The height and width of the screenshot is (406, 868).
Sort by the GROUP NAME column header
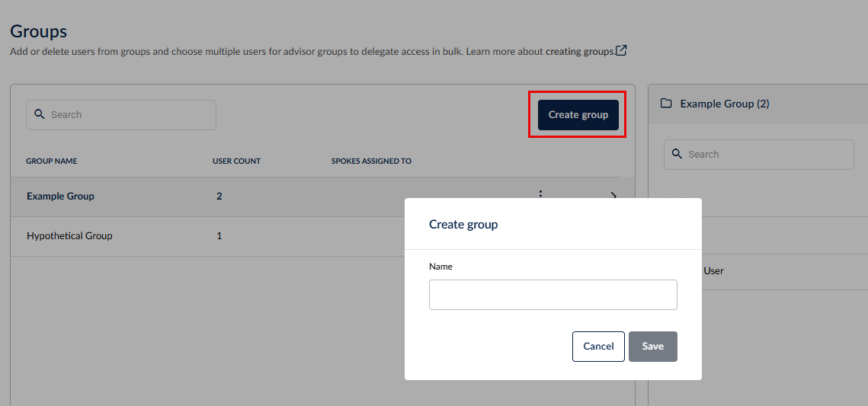(52, 161)
